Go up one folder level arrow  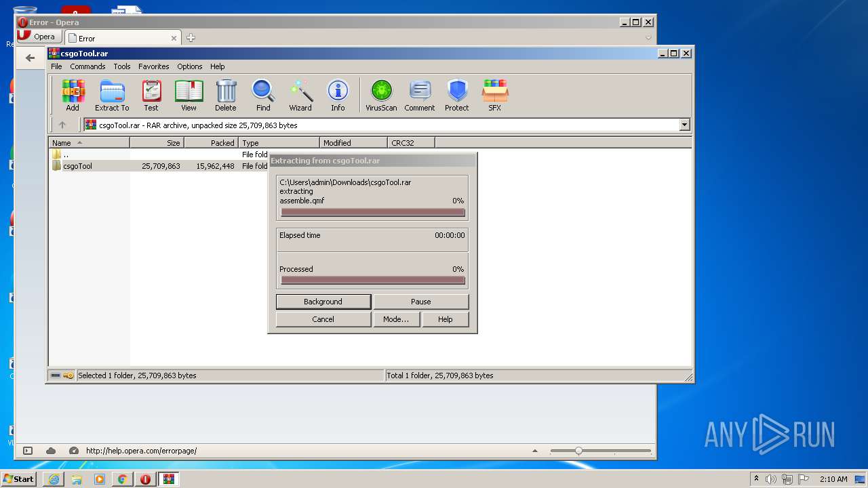click(x=62, y=125)
